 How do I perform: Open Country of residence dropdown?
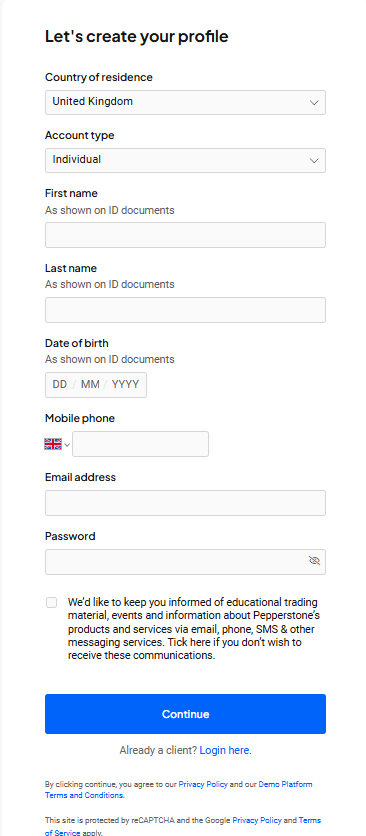click(x=185, y=102)
